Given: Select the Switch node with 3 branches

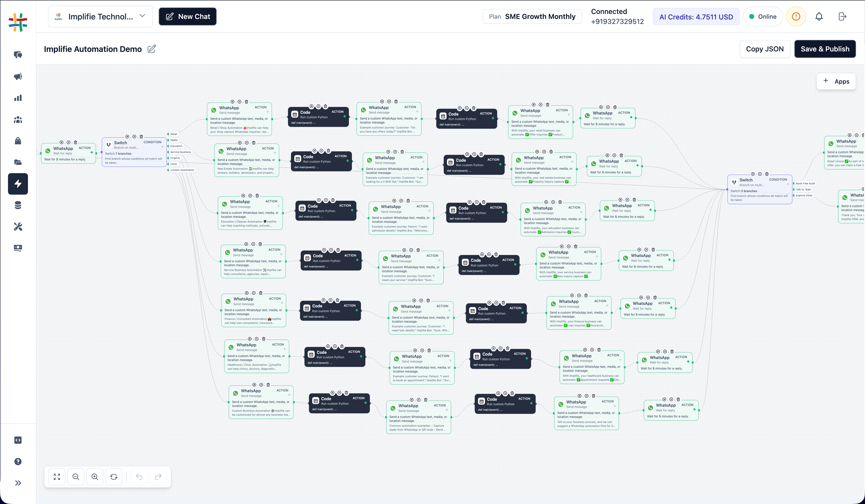Looking at the screenshot, I should 760,189.
